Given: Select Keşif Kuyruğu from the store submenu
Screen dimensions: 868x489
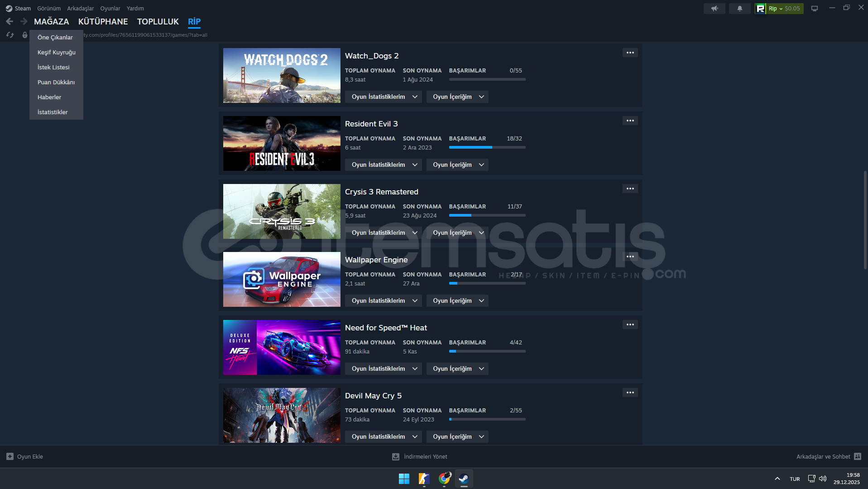Looking at the screenshot, I should [x=56, y=52].
